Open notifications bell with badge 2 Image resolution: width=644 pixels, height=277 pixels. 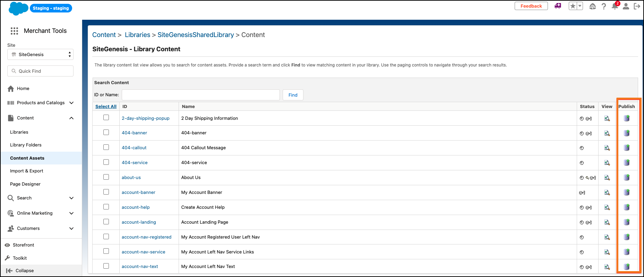(615, 6)
